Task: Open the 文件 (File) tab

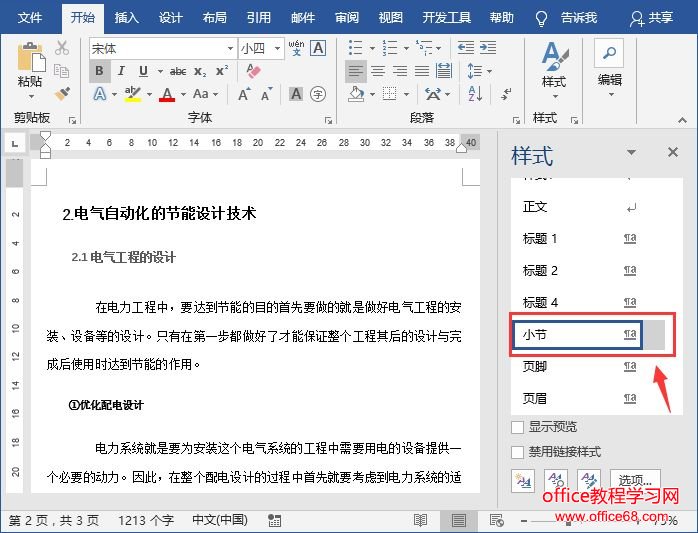Action: click(30, 17)
